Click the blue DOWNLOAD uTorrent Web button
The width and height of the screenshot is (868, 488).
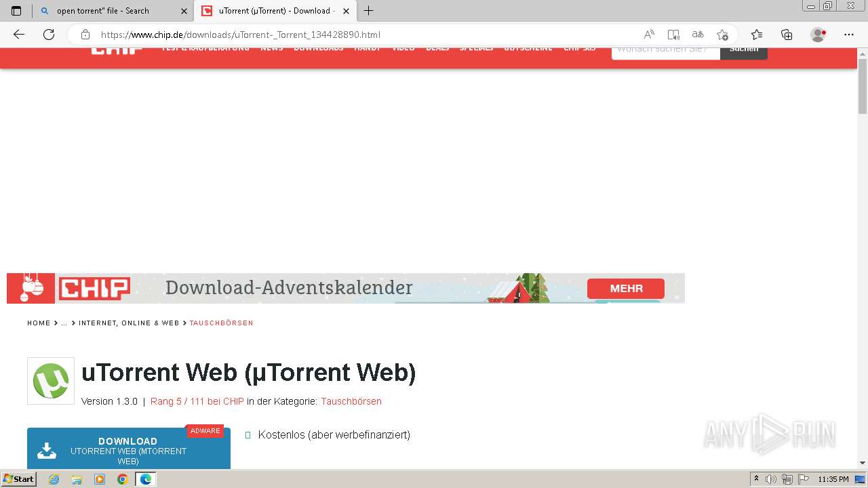coord(129,449)
